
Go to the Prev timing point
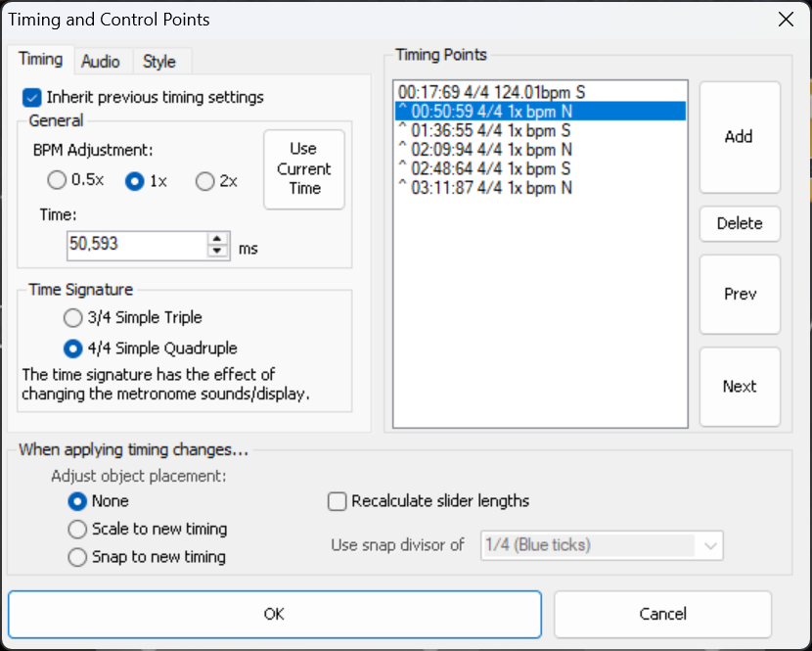click(x=739, y=295)
